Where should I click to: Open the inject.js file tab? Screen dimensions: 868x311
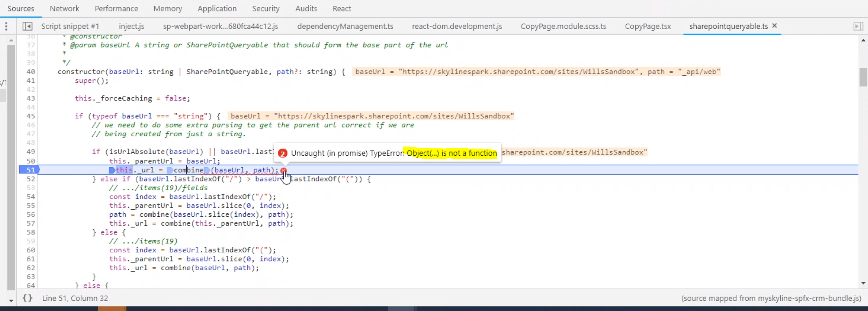click(132, 26)
